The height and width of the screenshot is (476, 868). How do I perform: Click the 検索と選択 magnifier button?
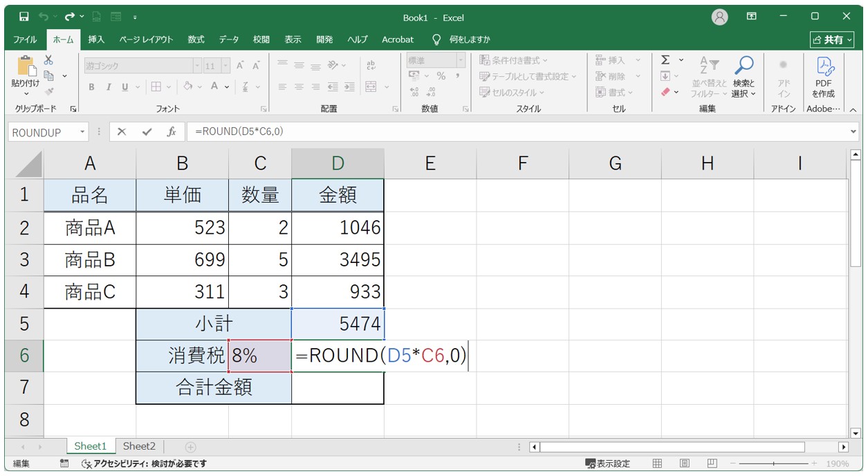744,76
